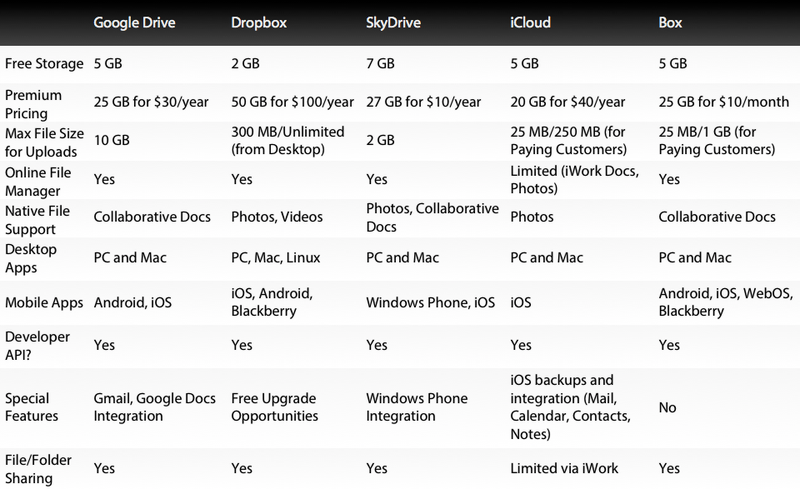Click the iOS backups and integration cell
Viewport: 800px width, 489px height.
[x=570, y=407]
